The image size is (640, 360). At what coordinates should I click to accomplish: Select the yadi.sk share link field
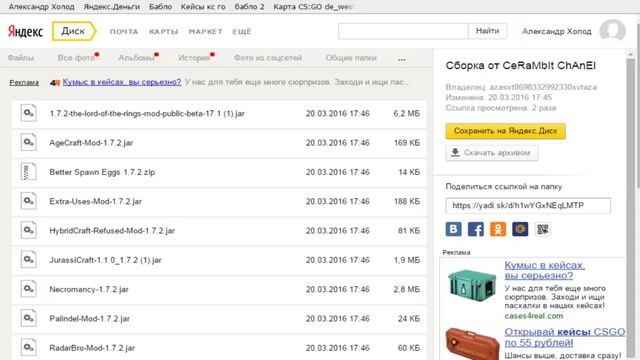pos(528,205)
